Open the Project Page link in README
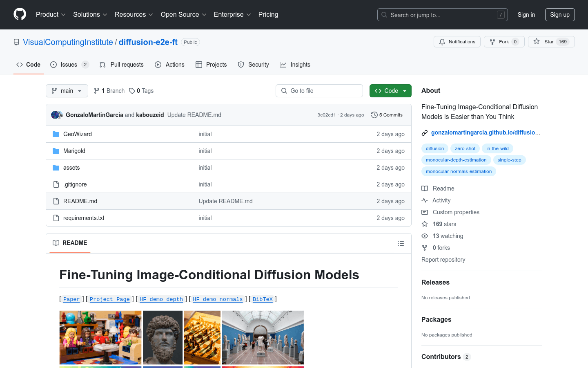Viewport: 588px width, 368px height. pyautogui.click(x=109, y=299)
